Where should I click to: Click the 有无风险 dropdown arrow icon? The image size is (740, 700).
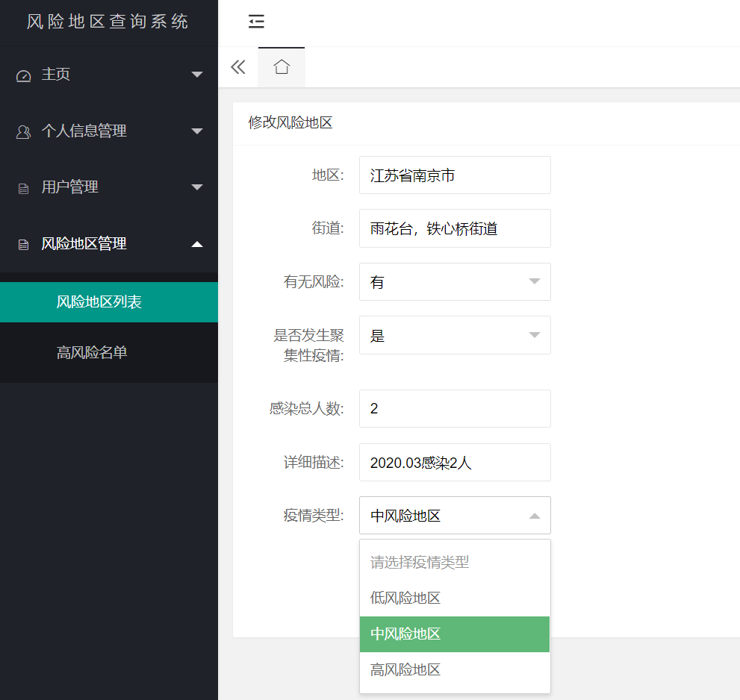click(x=534, y=281)
